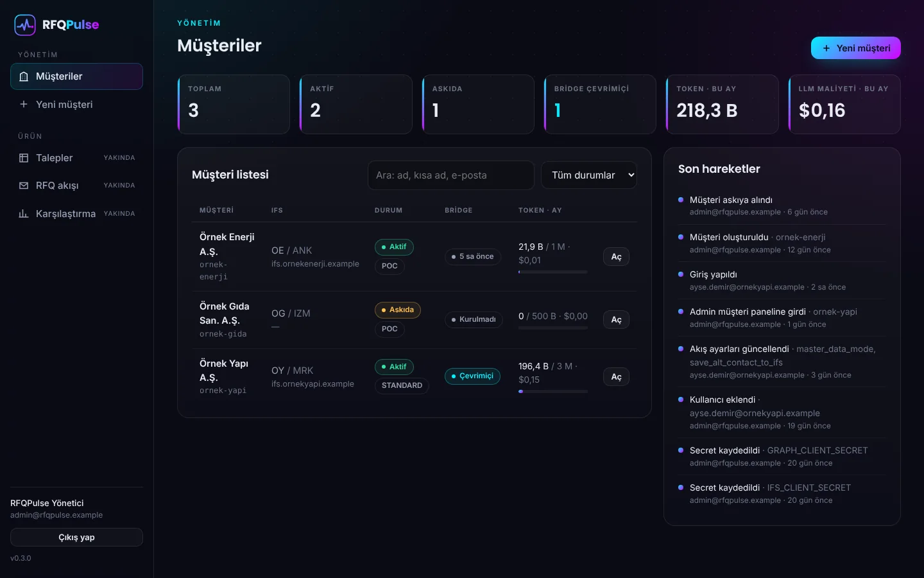Open the Tüm durumlar status dropdown

589,175
